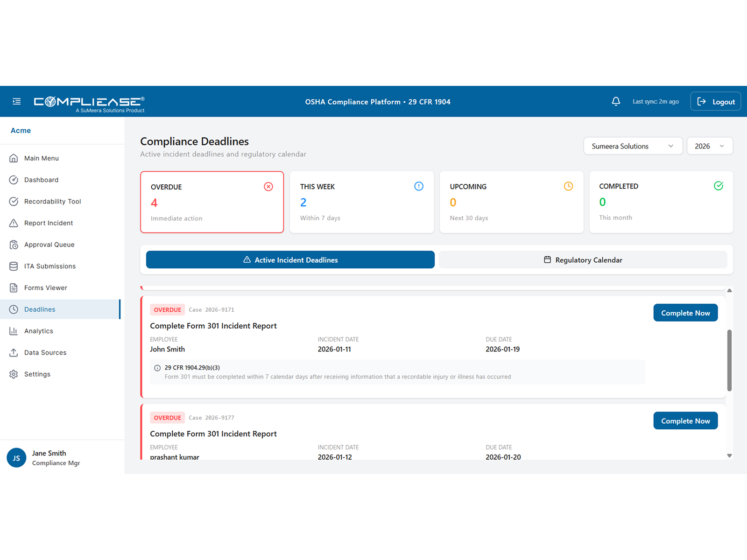Select the Active Incident Deadlines tab
This screenshot has height=560, width=747.
click(290, 259)
